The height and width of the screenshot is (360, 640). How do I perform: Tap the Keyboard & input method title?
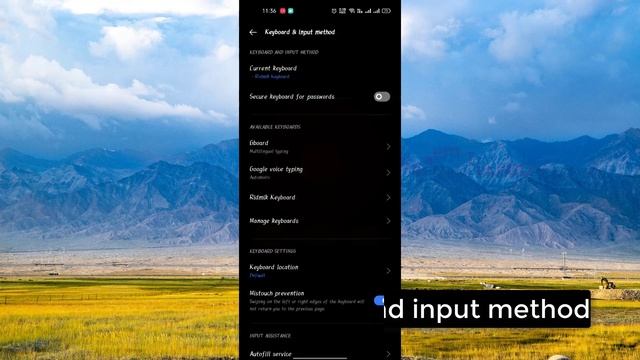[300, 32]
